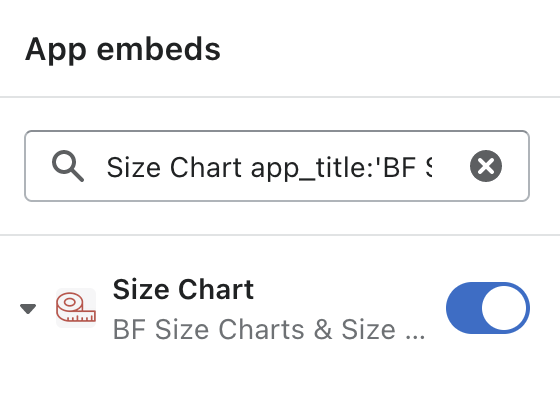
Task: Select the Size Chart embed title
Action: (x=183, y=289)
